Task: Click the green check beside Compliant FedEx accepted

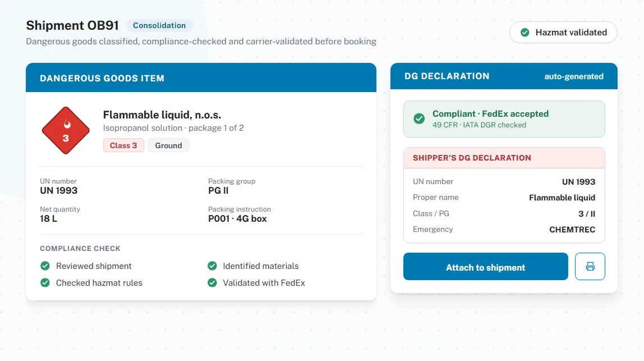Action: 419,119
